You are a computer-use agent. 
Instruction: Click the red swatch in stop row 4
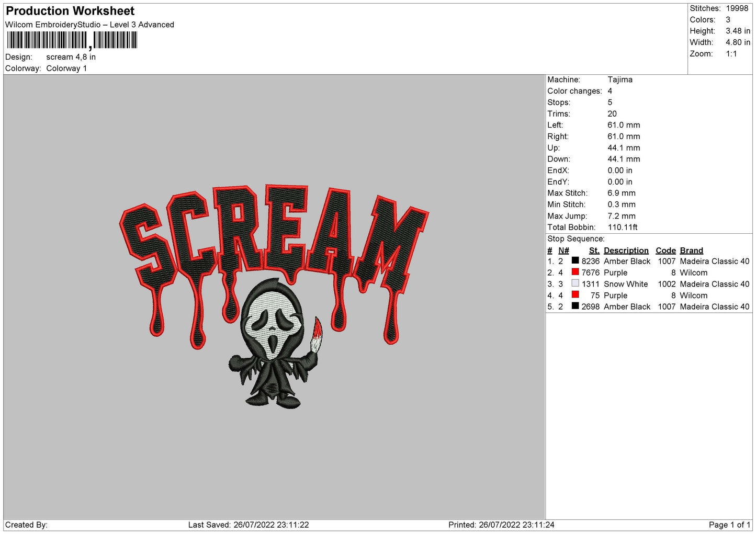(x=575, y=294)
